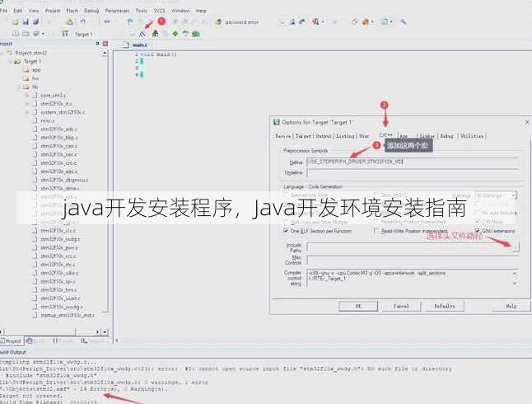This screenshot has width=532, height=404.
Task: Click the Save All toolbar icon
Action: [x=35, y=22]
